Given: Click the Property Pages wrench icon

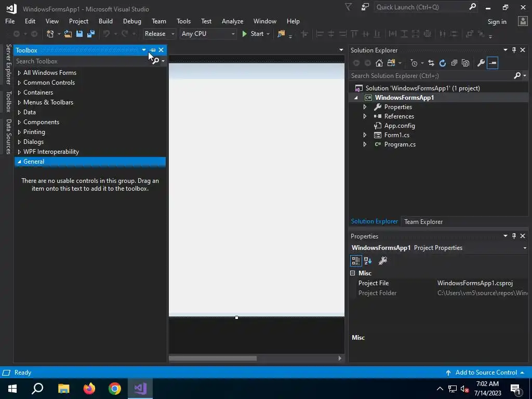Looking at the screenshot, I should pyautogui.click(x=383, y=261).
